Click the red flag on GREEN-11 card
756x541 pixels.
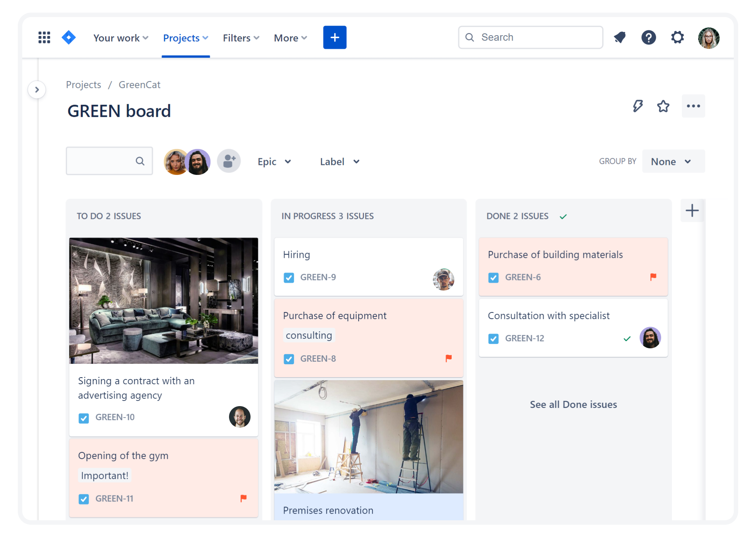click(243, 498)
